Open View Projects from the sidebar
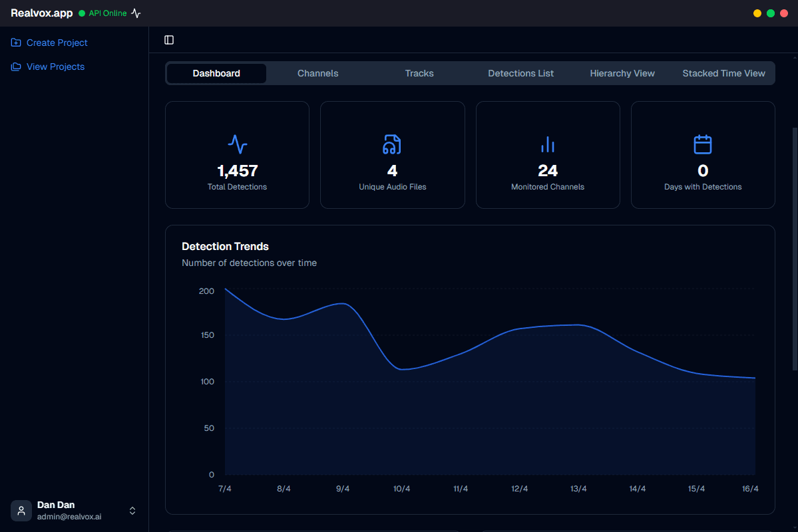Image resolution: width=798 pixels, height=532 pixels. [x=55, y=66]
